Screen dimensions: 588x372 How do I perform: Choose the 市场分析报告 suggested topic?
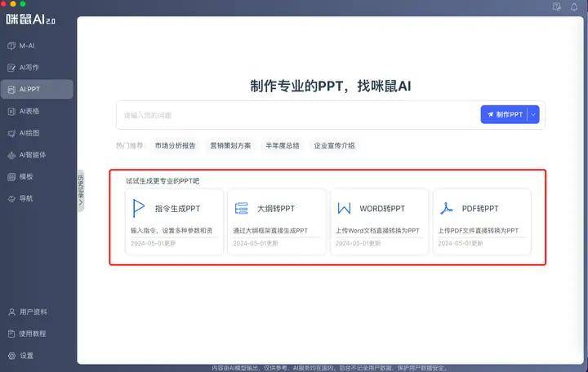[x=176, y=146]
